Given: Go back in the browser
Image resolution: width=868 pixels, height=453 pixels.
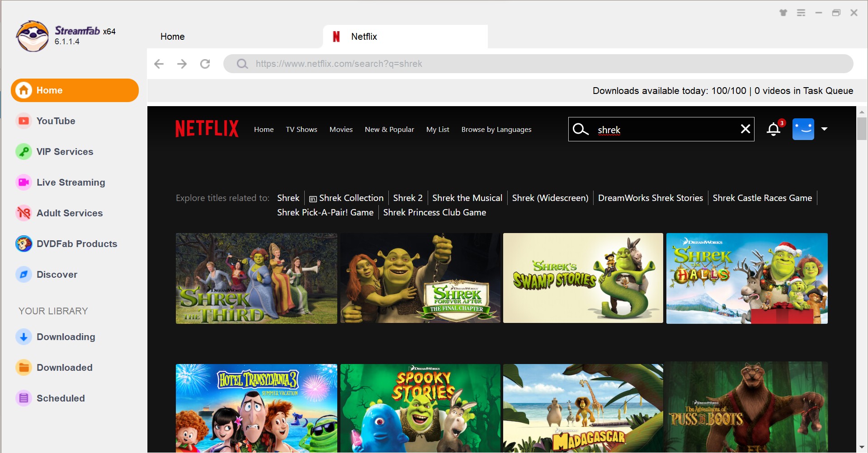Looking at the screenshot, I should (159, 64).
